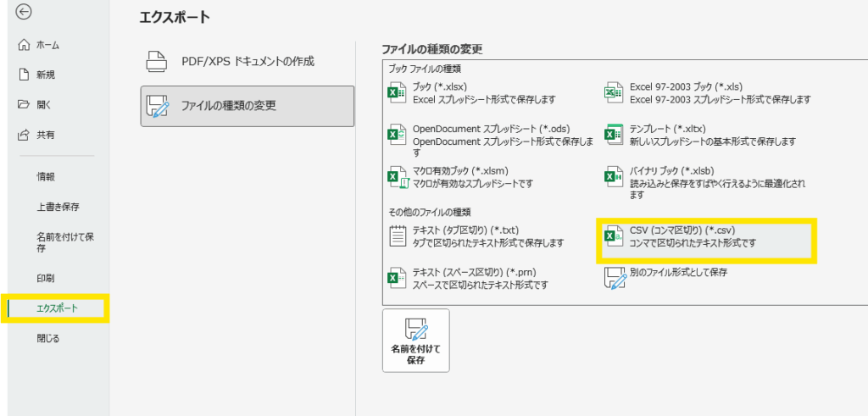Click the save icon above 名前を付けて保存 button
The image size is (868, 416).
(x=415, y=329)
